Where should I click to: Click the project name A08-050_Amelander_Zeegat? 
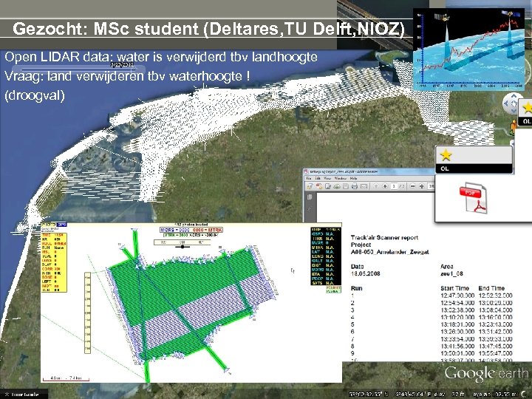pos(390,252)
